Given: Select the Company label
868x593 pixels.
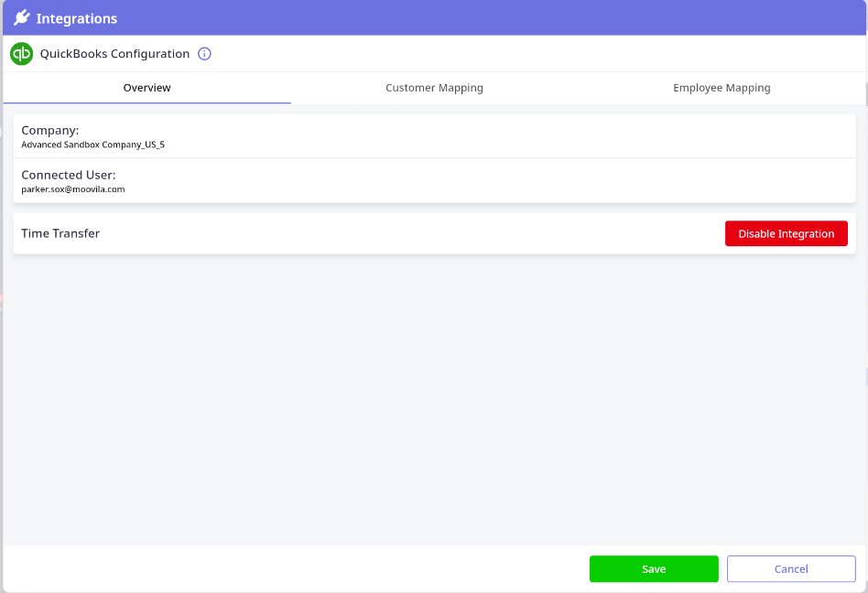Looking at the screenshot, I should pos(50,130).
